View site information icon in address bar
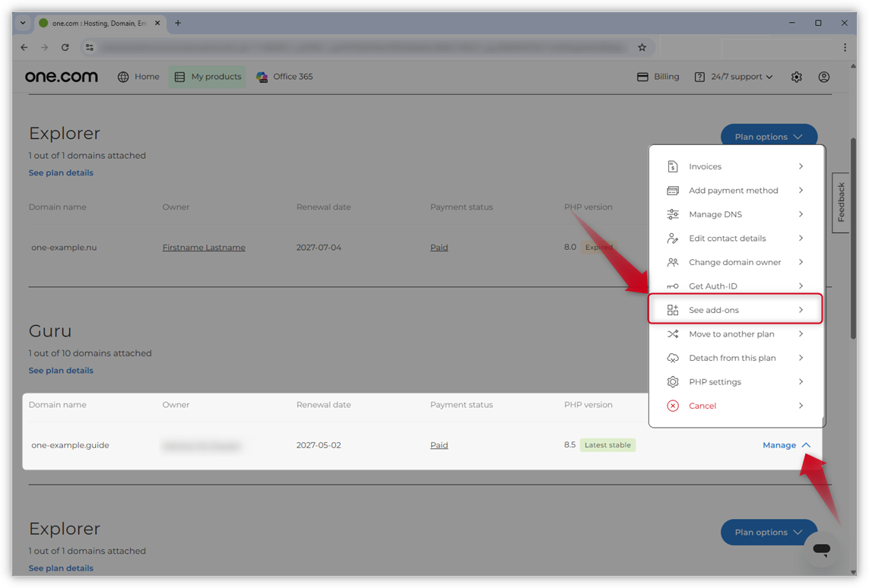The height and width of the screenshot is (588, 869). click(x=89, y=48)
